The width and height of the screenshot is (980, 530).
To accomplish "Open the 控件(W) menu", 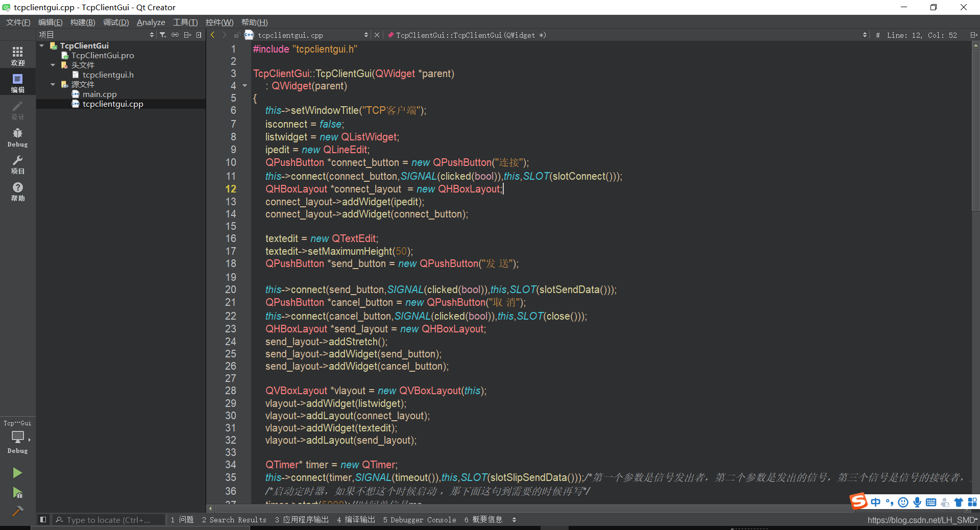I will [219, 22].
